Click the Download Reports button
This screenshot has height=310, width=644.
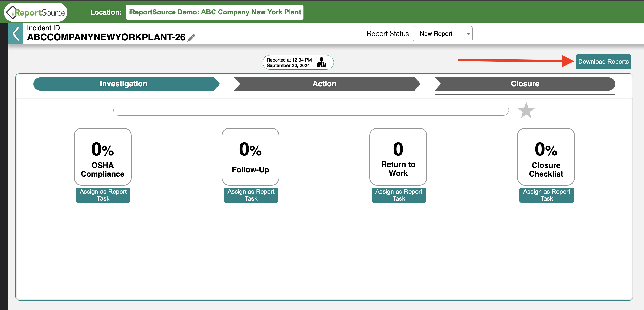click(x=603, y=62)
